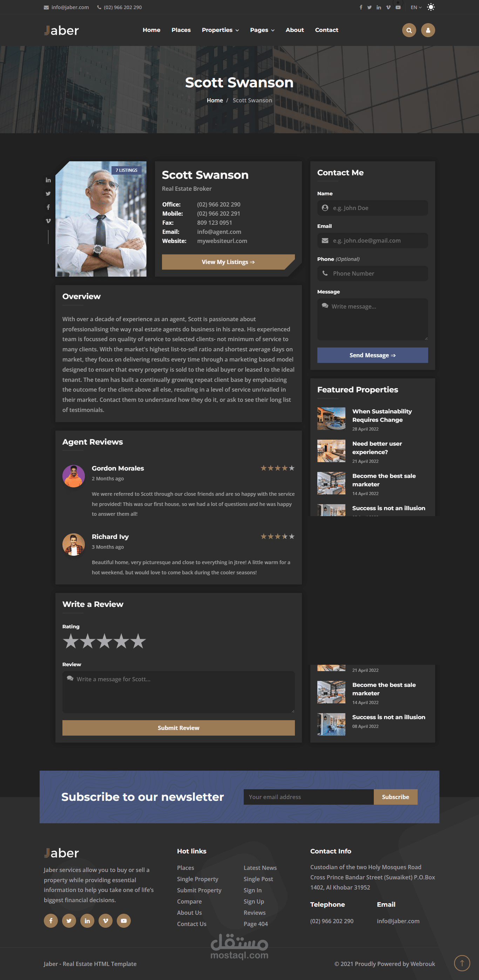This screenshot has width=479, height=980.
Task: Click agent's LinkedIn icon beside photo
Action: click(x=48, y=180)
